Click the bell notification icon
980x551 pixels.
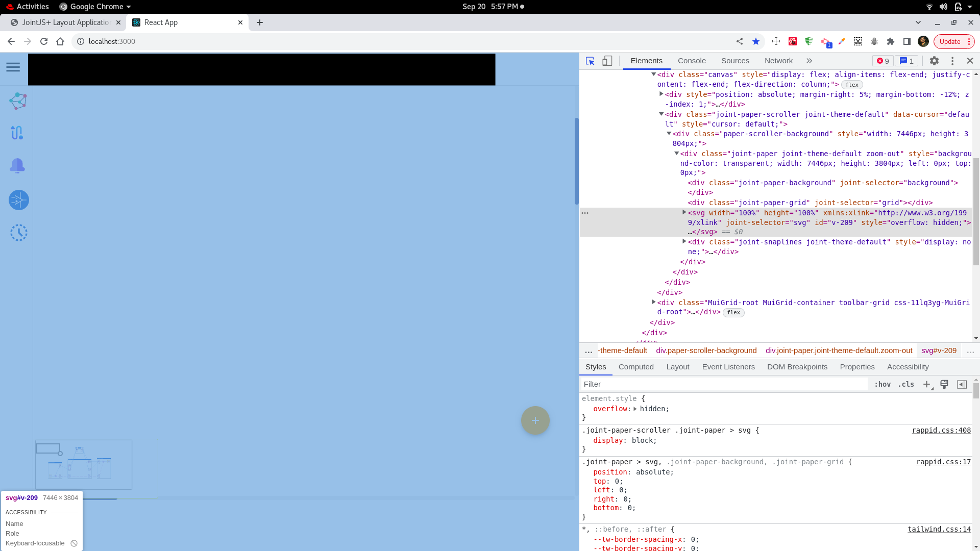18,166
